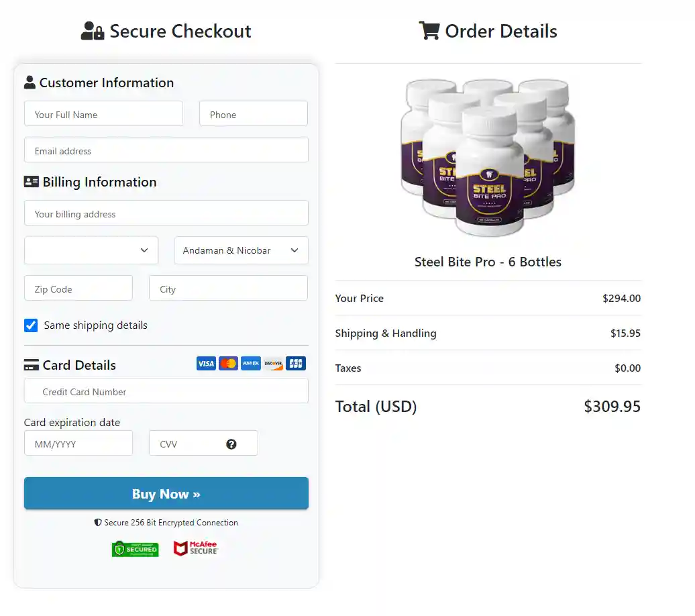Click the Discover card icon
The width and height of the screenshot is (695, 616).
pyautogui.click(x=273, y=364)
